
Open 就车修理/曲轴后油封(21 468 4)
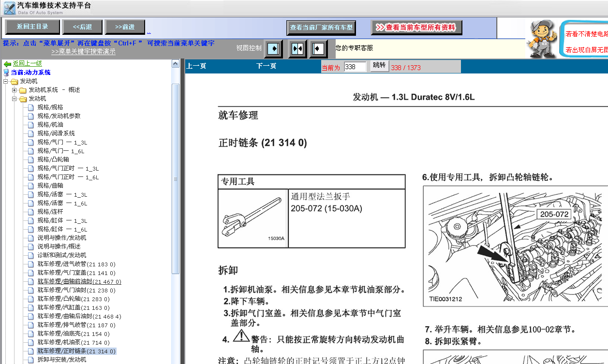(x=79, y=316)
